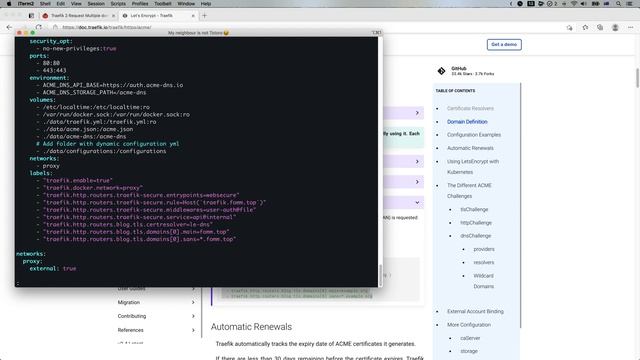Go to Automatic Renewals in table of contents

tap(470, 148)
